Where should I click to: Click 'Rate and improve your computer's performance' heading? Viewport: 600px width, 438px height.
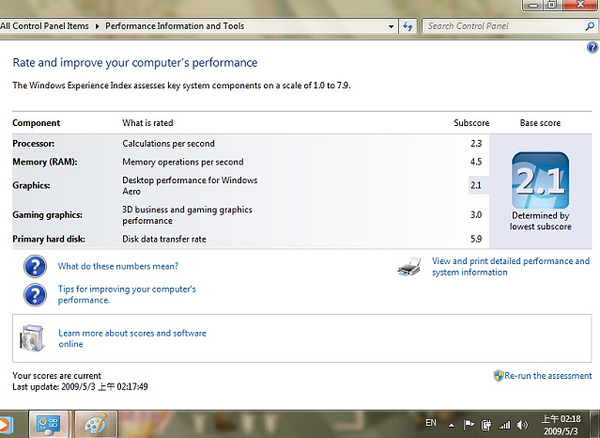[135, 63]
